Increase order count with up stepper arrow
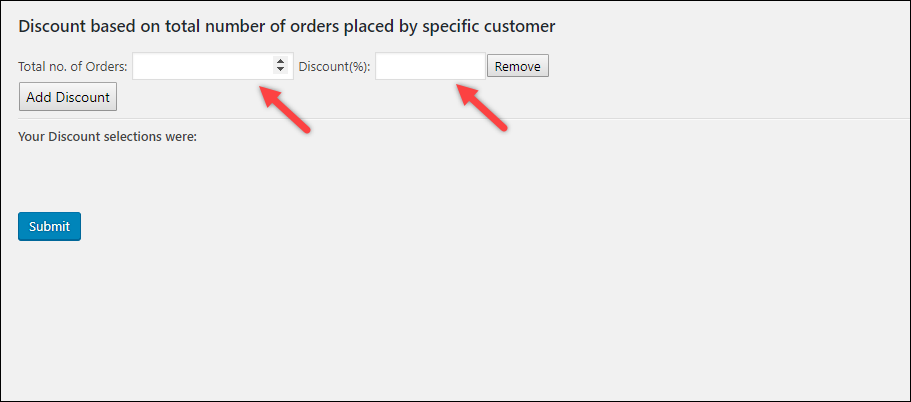 [281, 62]
